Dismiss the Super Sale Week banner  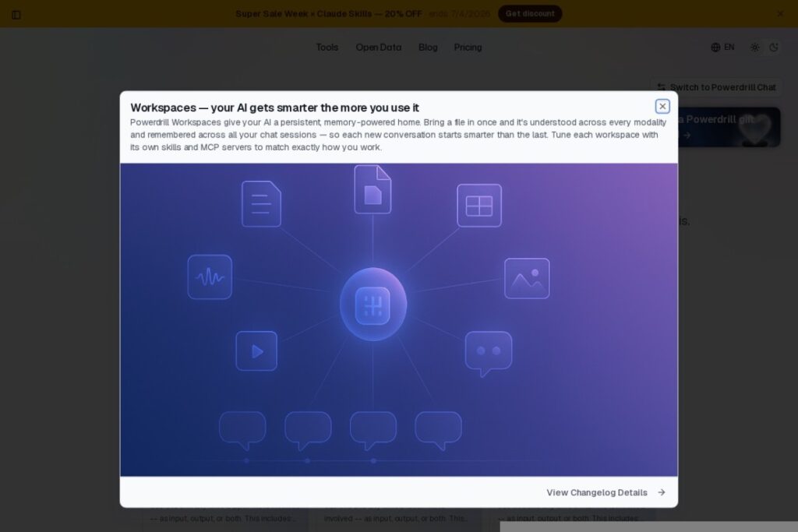780,14
